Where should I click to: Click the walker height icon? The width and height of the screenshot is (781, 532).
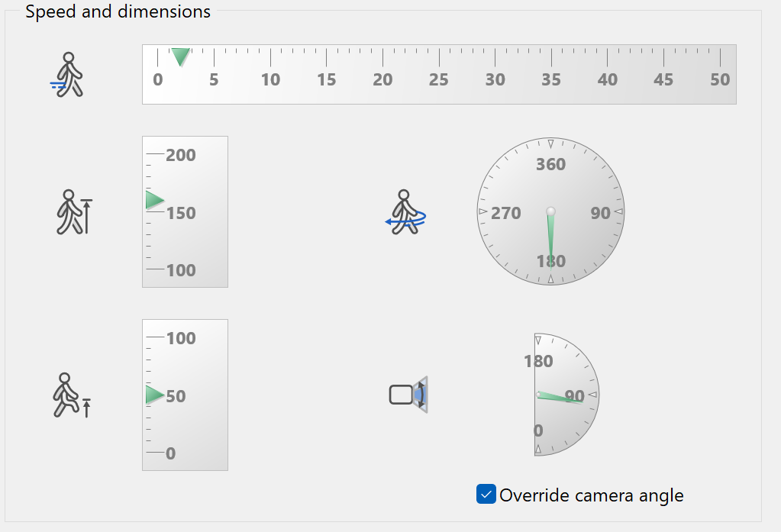click(x=73, y=211)
